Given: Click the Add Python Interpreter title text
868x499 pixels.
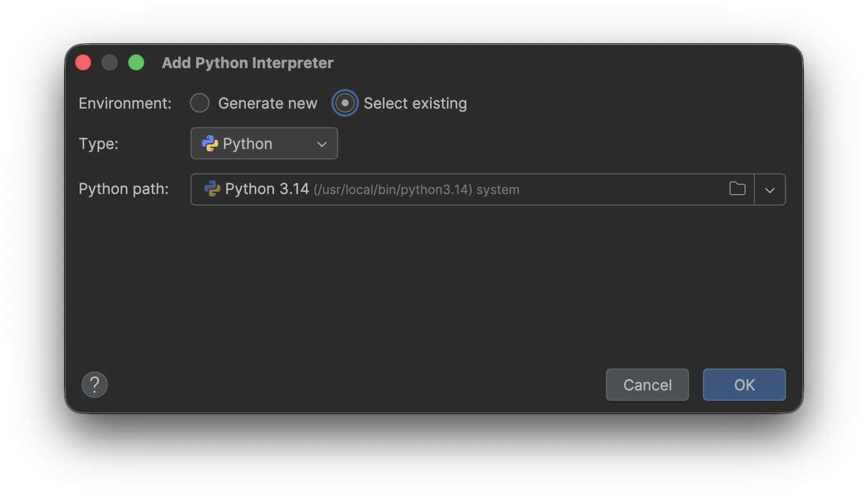Looking at the screenshot, I should coord(248,63).
